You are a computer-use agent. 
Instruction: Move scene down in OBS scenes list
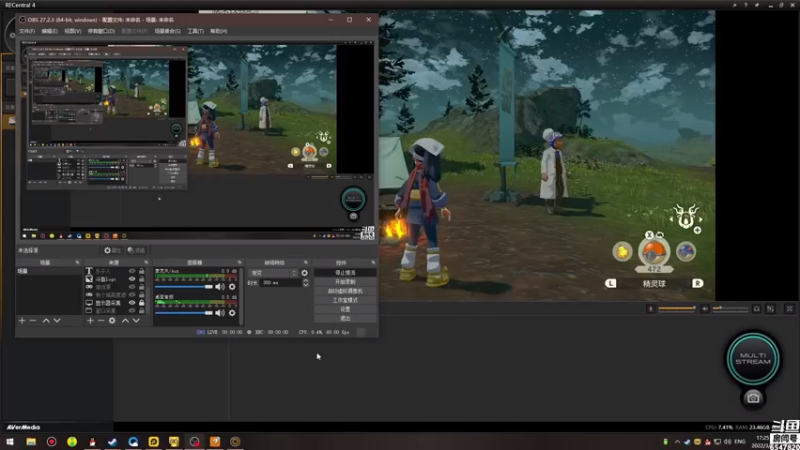coord(57,320)
